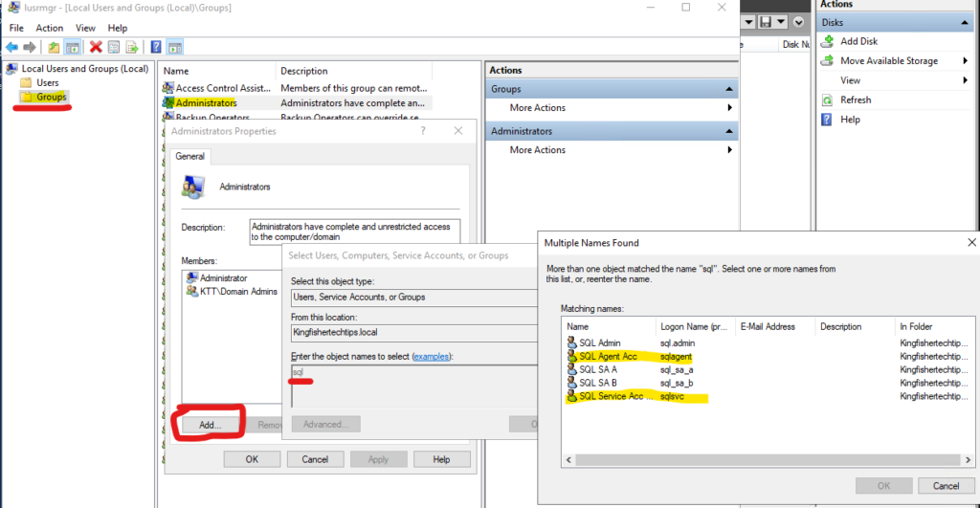Close the Multiple Names Found dialog
980x508 pixels.
[971, 242]
